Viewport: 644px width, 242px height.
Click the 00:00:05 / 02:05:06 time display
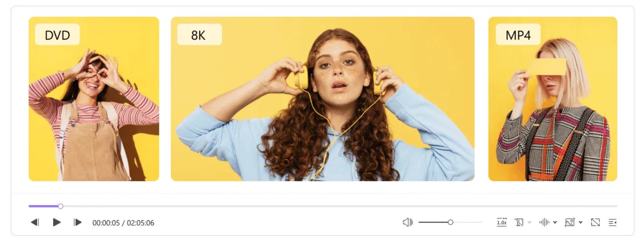click(123, 223)
